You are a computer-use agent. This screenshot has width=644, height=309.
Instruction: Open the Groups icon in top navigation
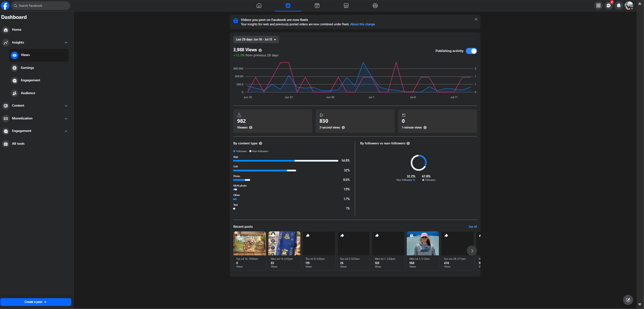[x=375, y=5]
